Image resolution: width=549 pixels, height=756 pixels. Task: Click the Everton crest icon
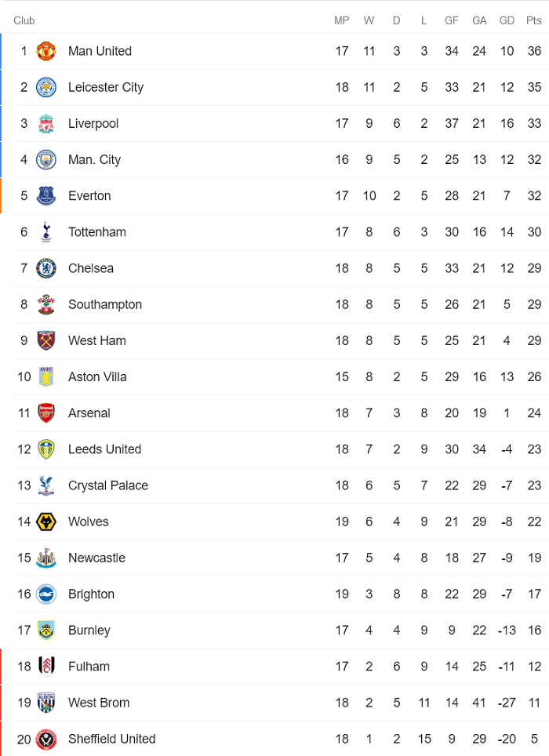(x=46, y=196)
